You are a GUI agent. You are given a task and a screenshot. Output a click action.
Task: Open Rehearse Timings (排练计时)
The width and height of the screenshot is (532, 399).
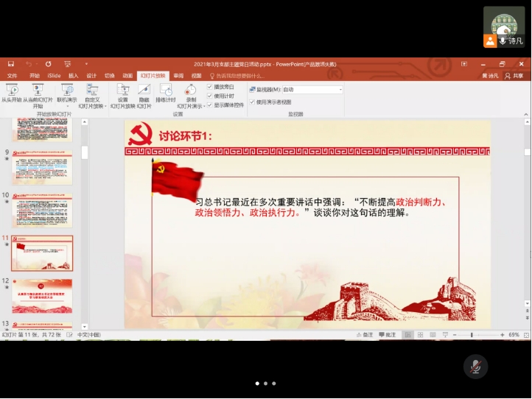(166, 92)
